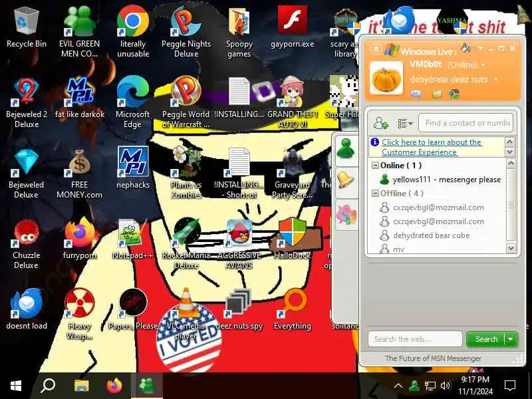Open the Heavy Weapon radiation shortcut
The width and height of the screenshot is (532, 399).
pos(80,314)
